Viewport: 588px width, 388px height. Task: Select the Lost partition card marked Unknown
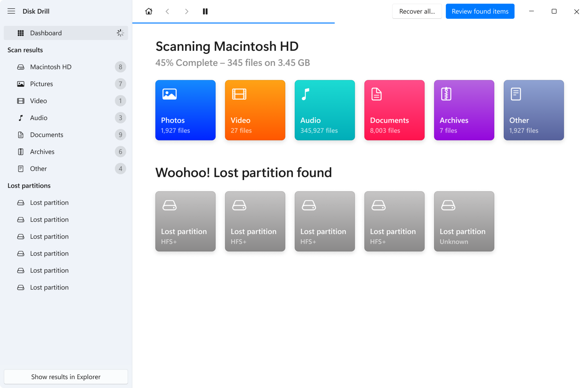[464, 221]
